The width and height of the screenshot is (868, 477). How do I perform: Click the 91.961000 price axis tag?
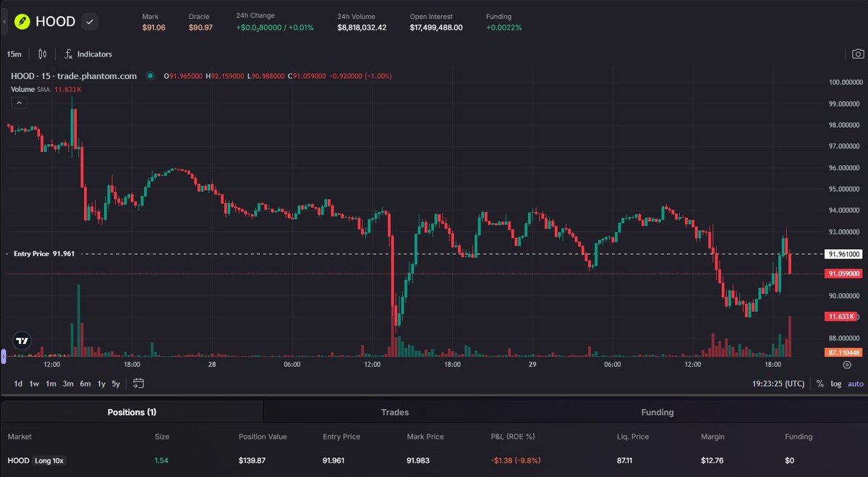tap(843, 254)
